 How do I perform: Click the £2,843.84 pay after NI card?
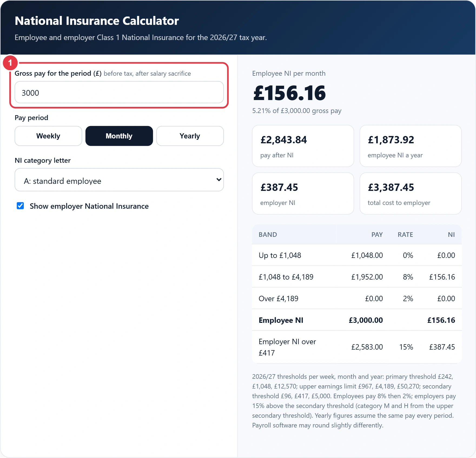[303, 146]
